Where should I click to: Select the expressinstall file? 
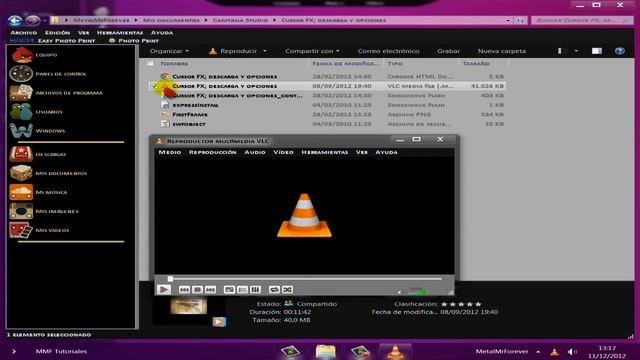[195, 105]
